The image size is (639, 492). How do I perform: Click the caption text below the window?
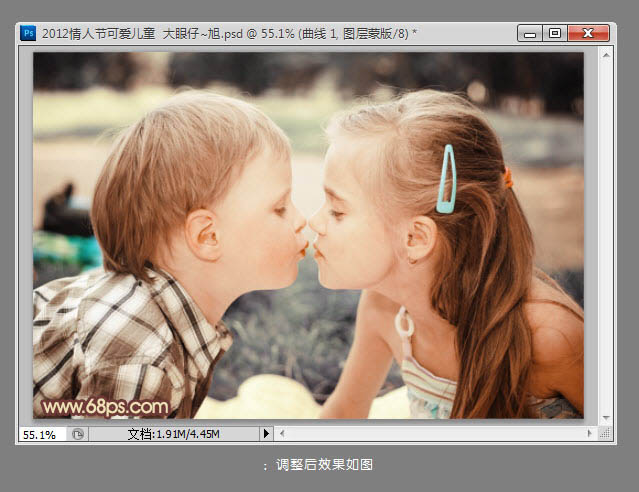click(x=318, y=465)
